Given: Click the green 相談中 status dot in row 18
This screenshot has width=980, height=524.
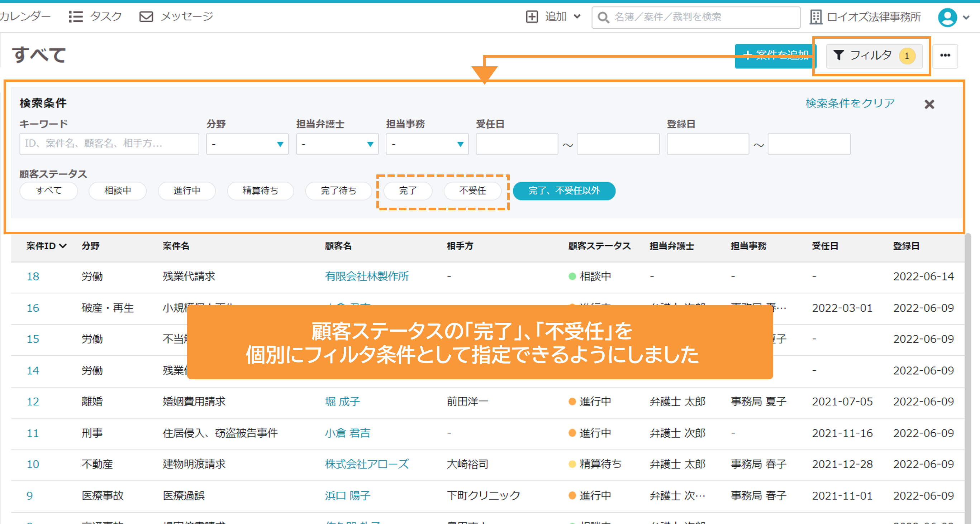Looking at the screenshot, I should point(572,277).
